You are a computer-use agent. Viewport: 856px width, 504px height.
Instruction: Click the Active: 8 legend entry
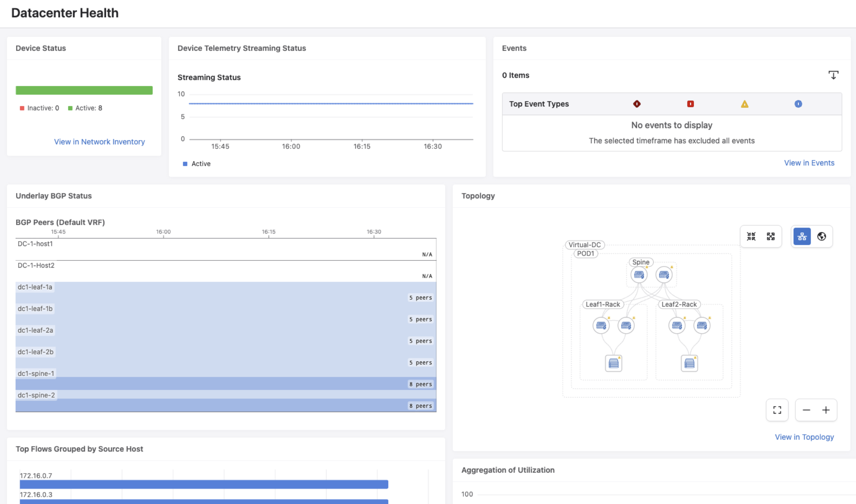85,108
